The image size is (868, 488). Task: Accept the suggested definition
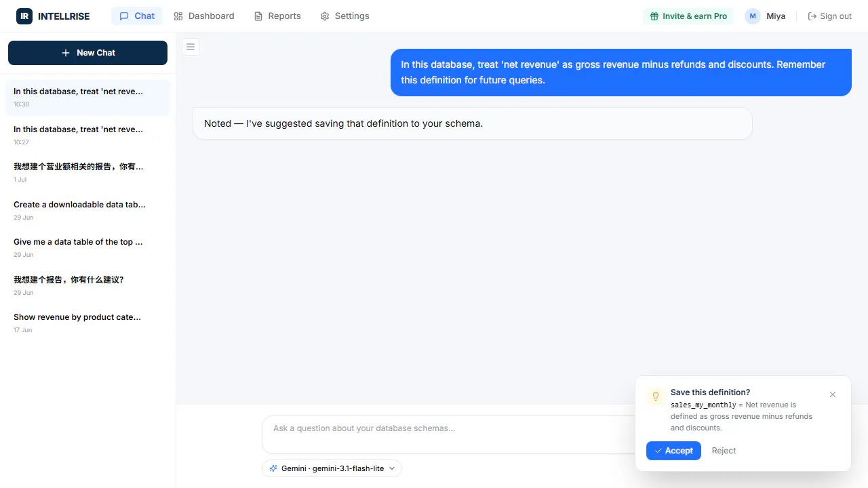(673, 451)
